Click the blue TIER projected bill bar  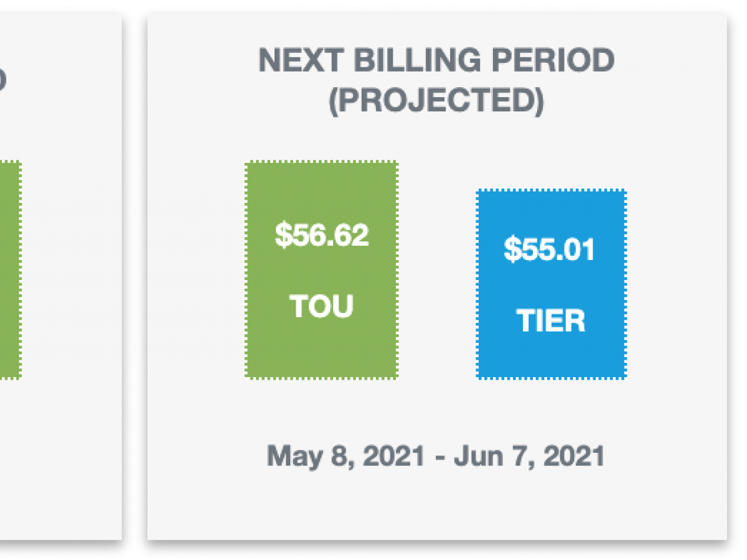click(552, 284)
